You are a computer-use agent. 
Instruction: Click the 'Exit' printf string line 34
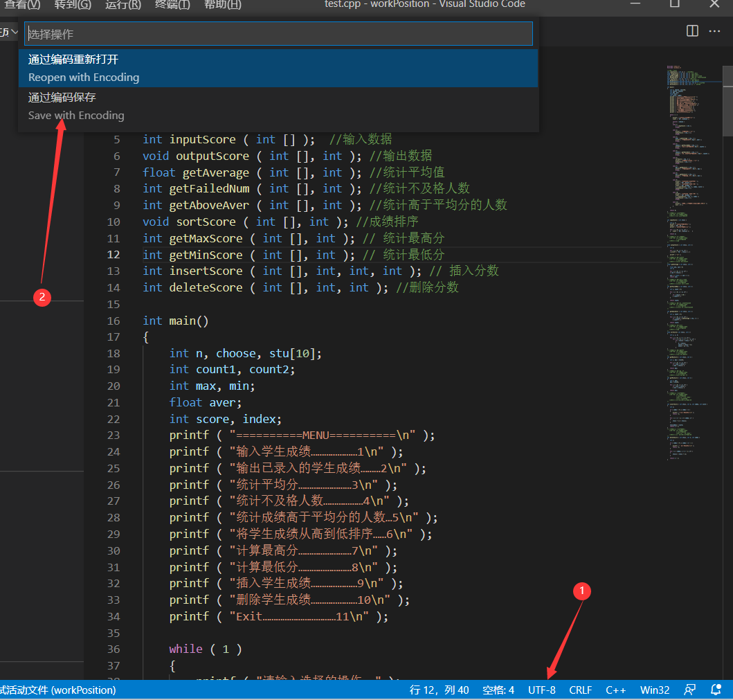299,616
